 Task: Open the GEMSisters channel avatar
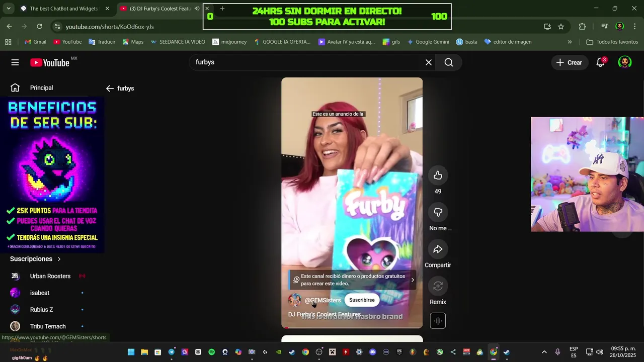tap(294, 300)
